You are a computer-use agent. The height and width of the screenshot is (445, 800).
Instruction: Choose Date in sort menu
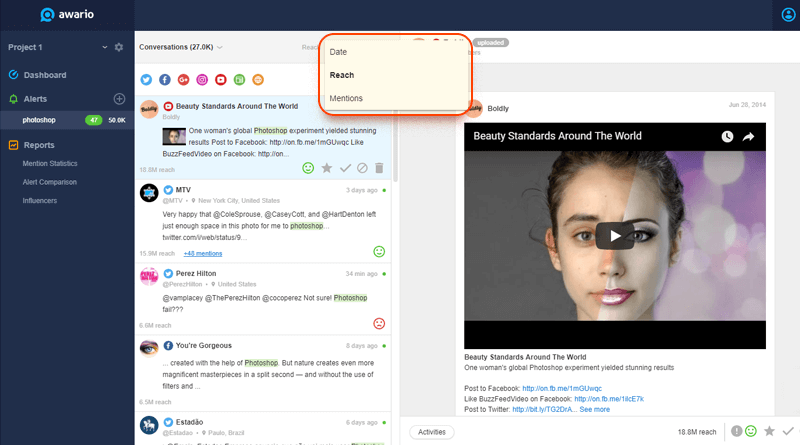[x=338, y=52]
